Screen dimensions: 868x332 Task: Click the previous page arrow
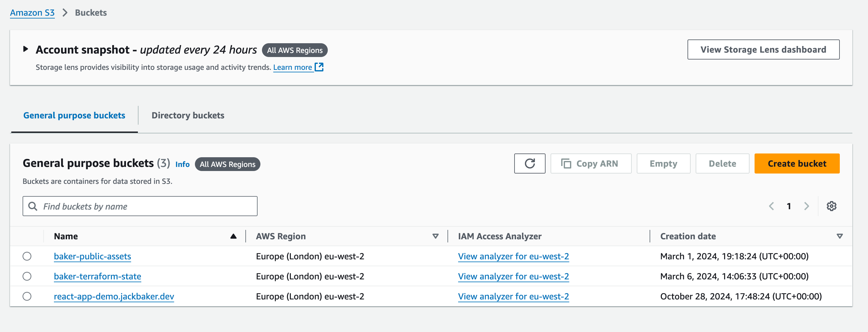[771, 206]
